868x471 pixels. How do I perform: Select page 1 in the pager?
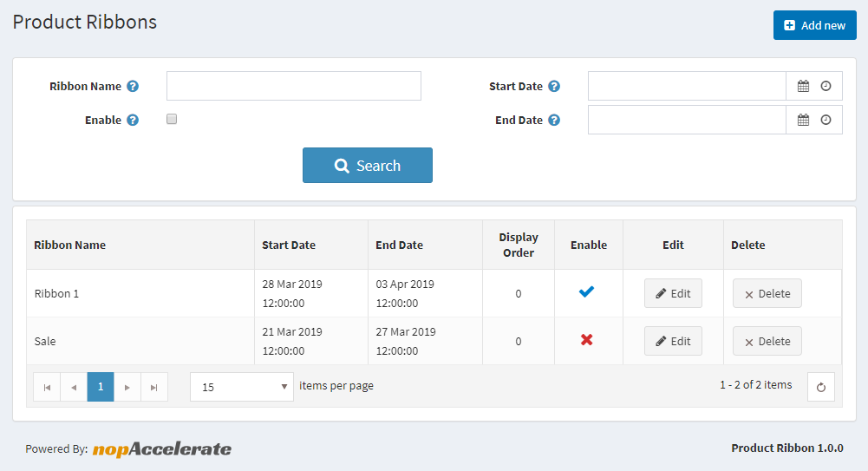coord(101,387)
